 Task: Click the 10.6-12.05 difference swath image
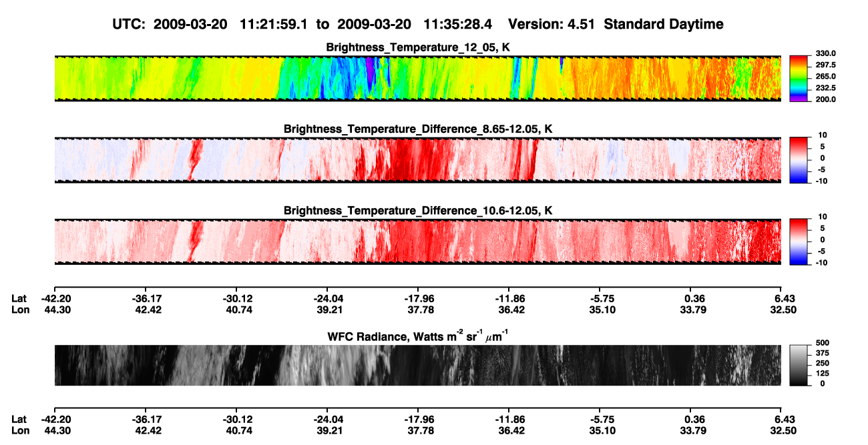[x=418, y=242]
